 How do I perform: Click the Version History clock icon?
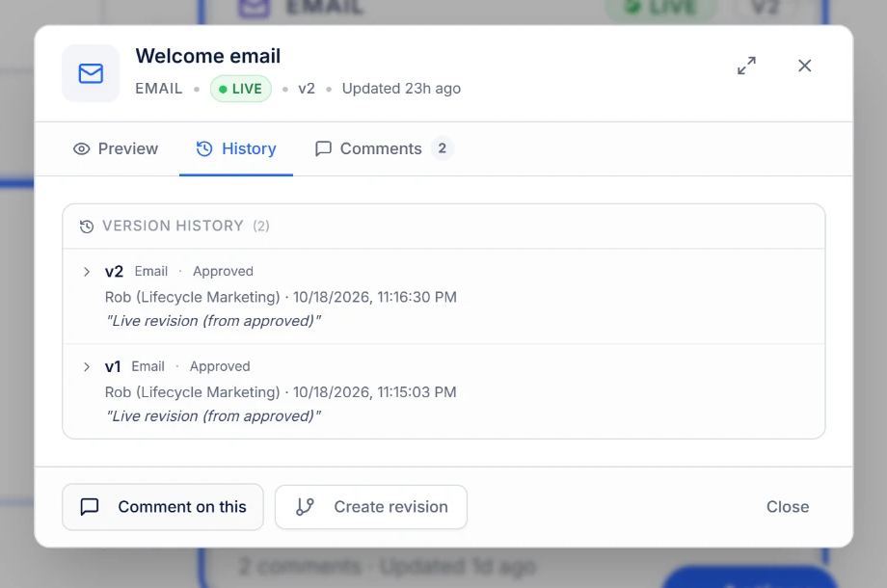(87, 227)
